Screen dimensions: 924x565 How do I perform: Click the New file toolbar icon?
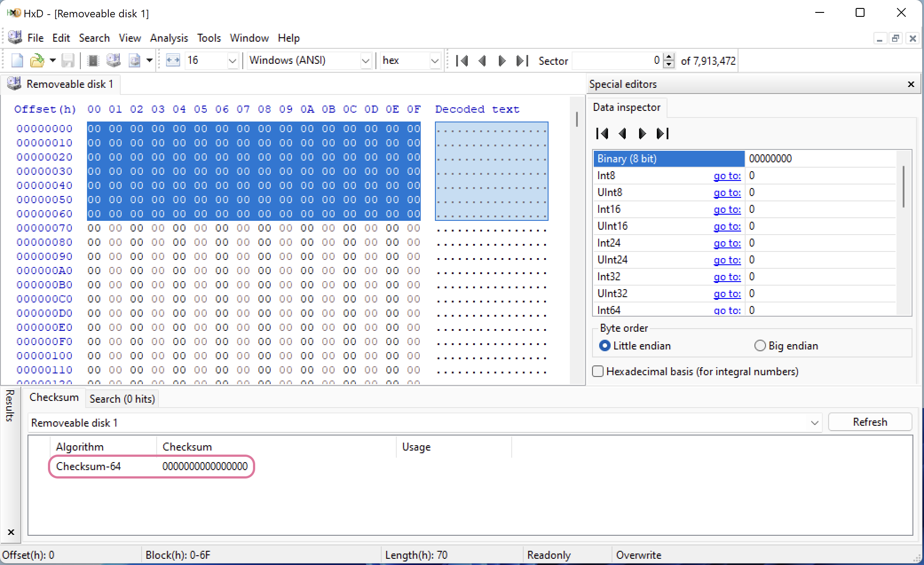(17, 60)
